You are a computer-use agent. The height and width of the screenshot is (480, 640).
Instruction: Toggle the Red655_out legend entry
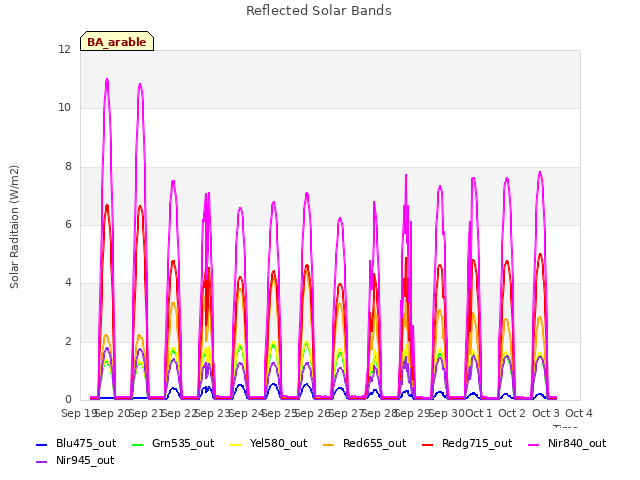click(x=364, y=444)
